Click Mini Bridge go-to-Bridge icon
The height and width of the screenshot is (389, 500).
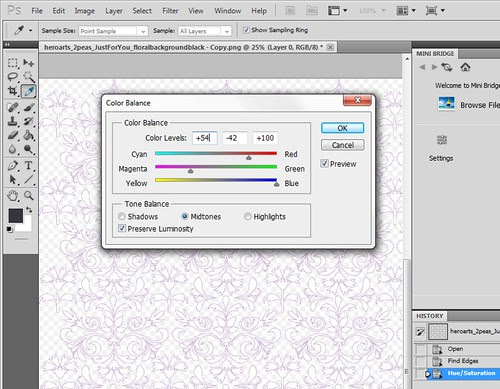447,67
